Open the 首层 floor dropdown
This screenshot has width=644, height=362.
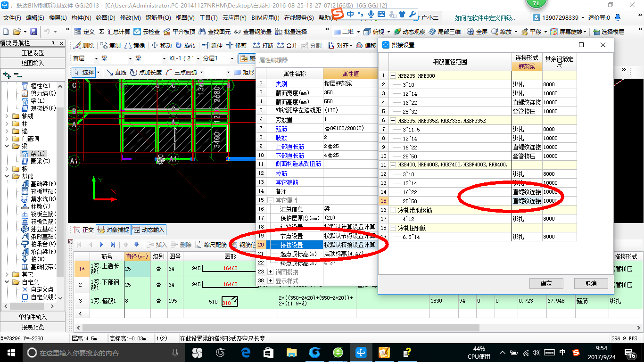(x=97, y=58)
